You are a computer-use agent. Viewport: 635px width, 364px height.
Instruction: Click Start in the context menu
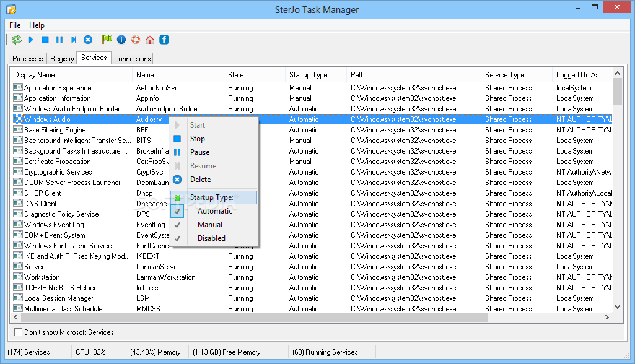click(x=214, y=125)
